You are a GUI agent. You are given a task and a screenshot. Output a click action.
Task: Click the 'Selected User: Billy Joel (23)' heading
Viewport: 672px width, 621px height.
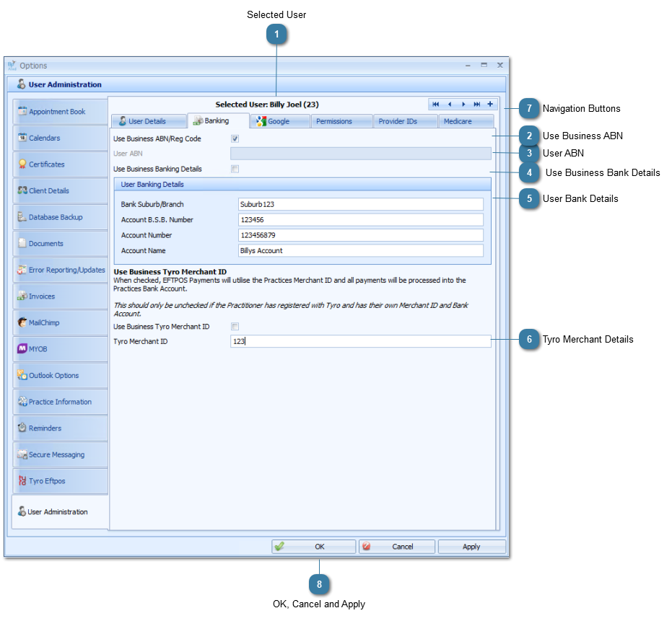267,105
